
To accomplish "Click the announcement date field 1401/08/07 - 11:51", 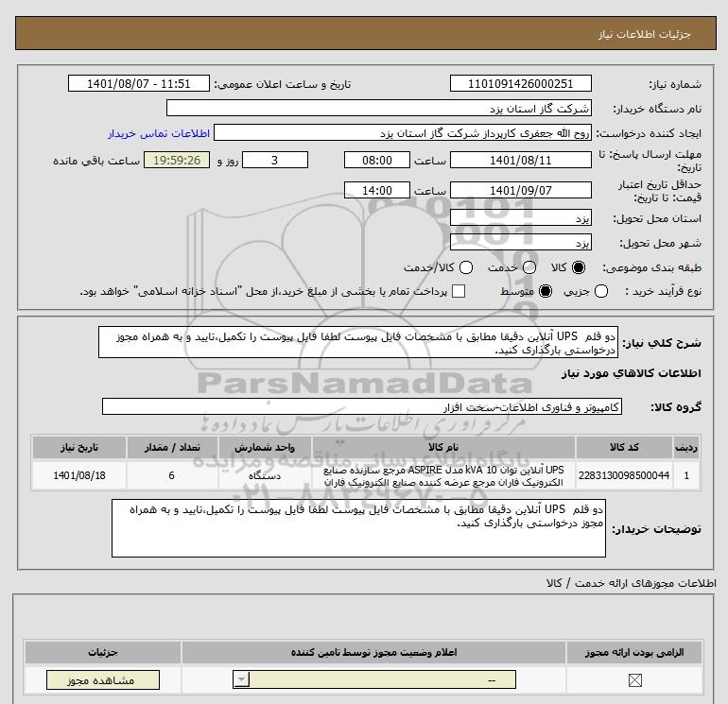I will point(139,83).
